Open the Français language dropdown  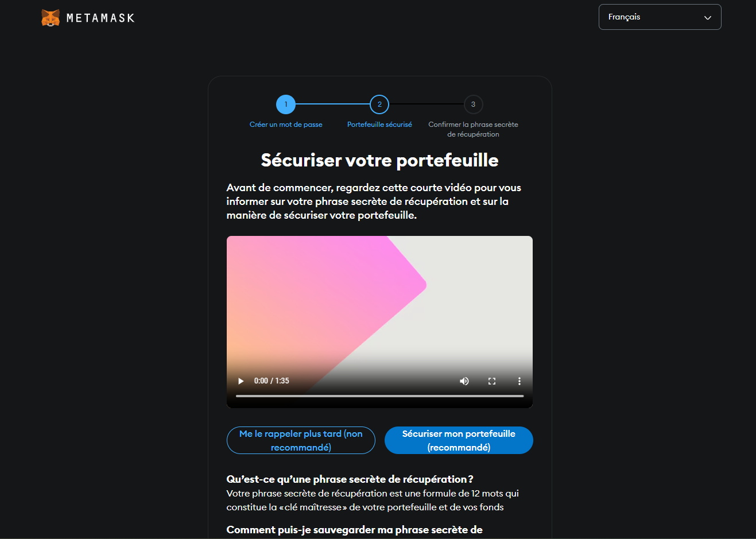[x=660, y=17]
